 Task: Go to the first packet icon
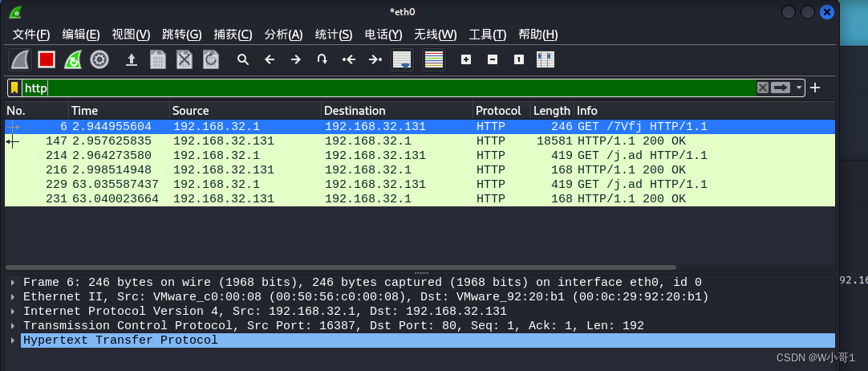pyautogui.click(x=349, y=59)
